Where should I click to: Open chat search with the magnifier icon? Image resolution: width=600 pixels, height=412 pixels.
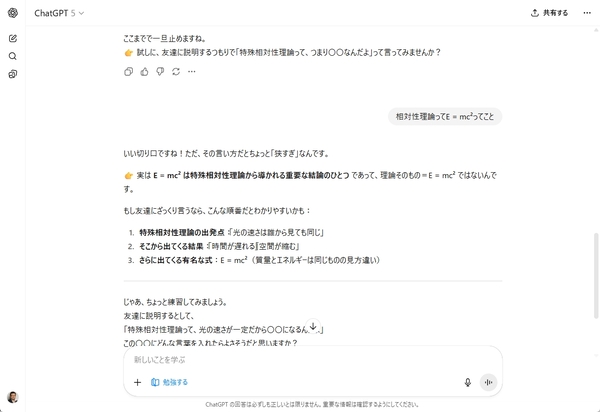click(13, 56)
